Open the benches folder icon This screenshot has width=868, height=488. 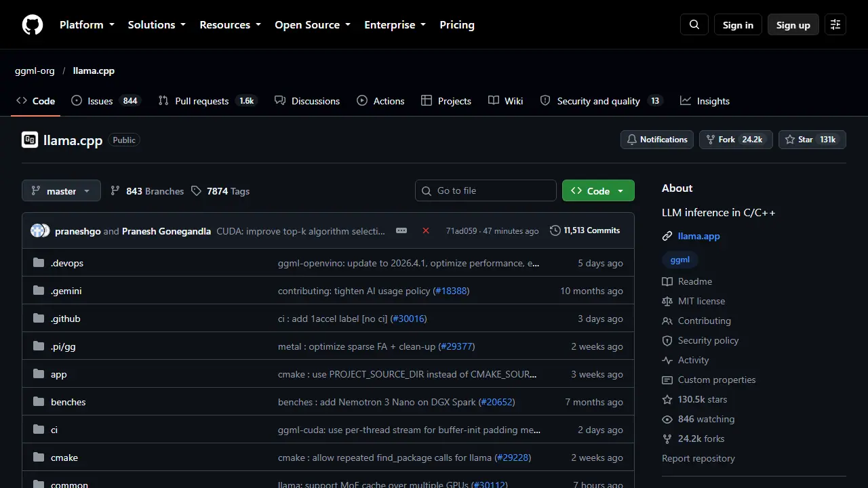point(39,402)
